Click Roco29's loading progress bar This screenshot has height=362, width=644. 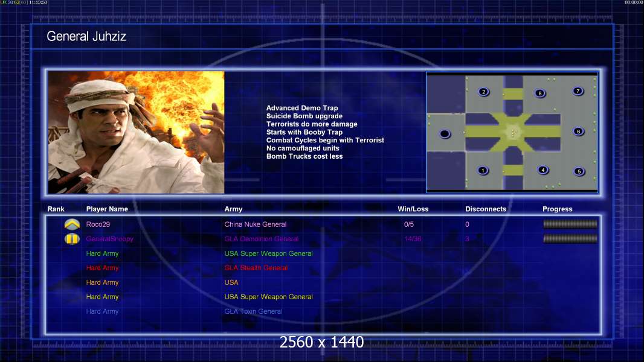click(570, 224)
